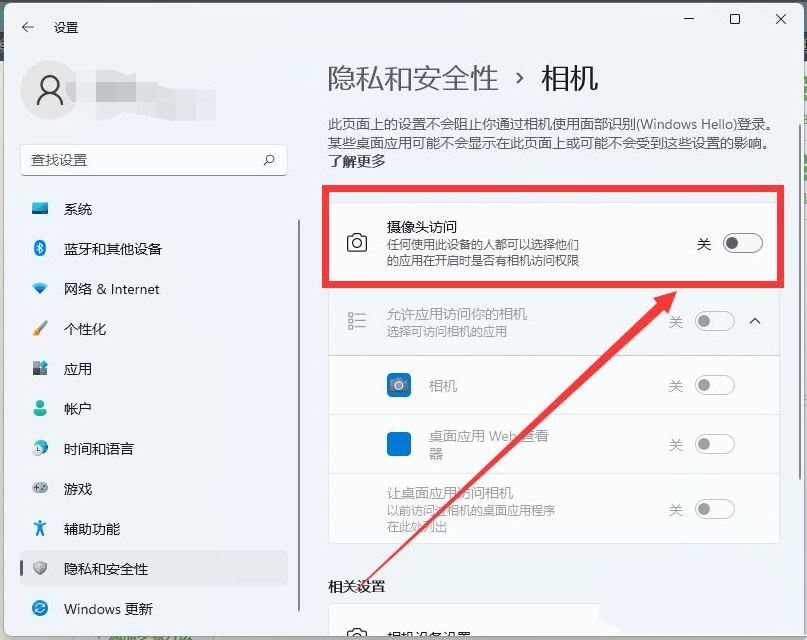Navigate back using the arrow button
Viewport: 807px width, 640px height.
tap(27, 27)
